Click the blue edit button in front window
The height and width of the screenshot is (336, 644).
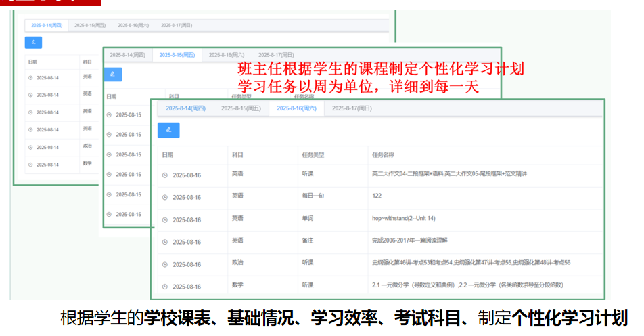point(168,130)
